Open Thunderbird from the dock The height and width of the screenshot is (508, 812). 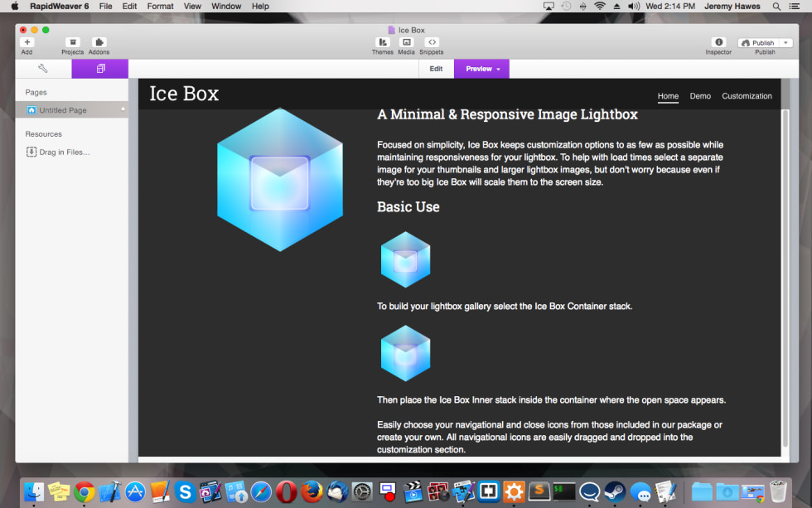pos(337,492)
